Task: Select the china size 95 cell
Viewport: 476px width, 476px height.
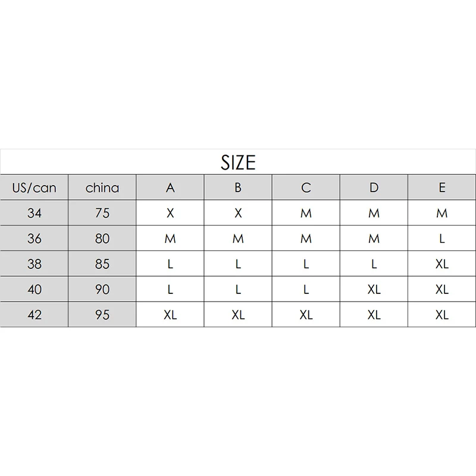Action: click(102, 315)
